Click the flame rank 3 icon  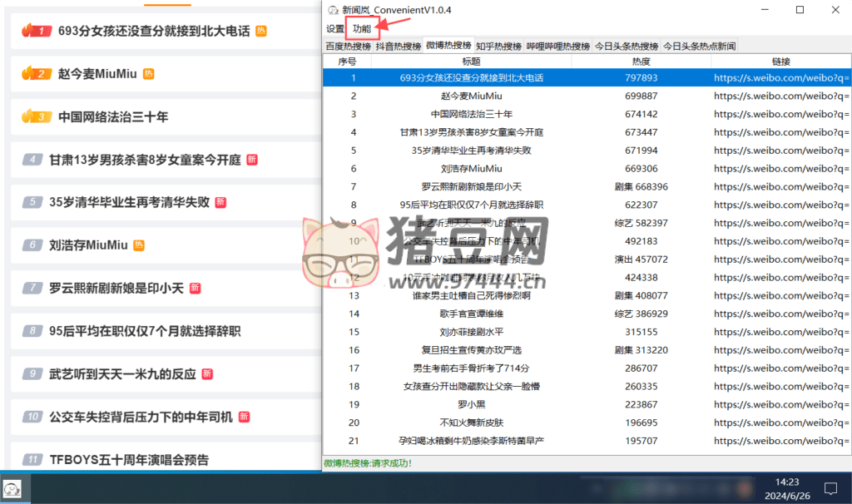coord(34,116)
